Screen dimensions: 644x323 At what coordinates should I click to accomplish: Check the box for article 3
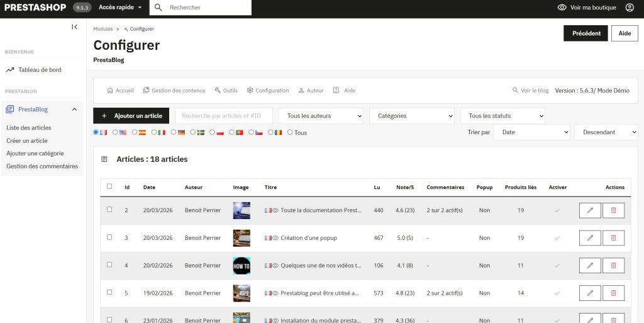click(x=109, y=237)
